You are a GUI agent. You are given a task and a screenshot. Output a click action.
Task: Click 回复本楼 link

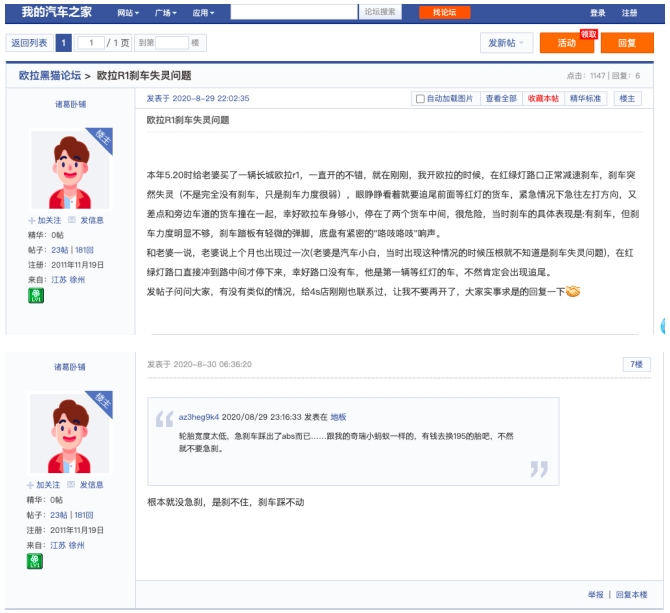pos(631,595)
